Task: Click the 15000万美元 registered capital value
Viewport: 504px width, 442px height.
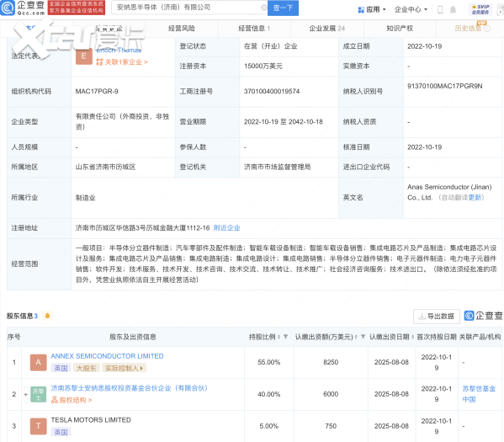Action: 263,66
